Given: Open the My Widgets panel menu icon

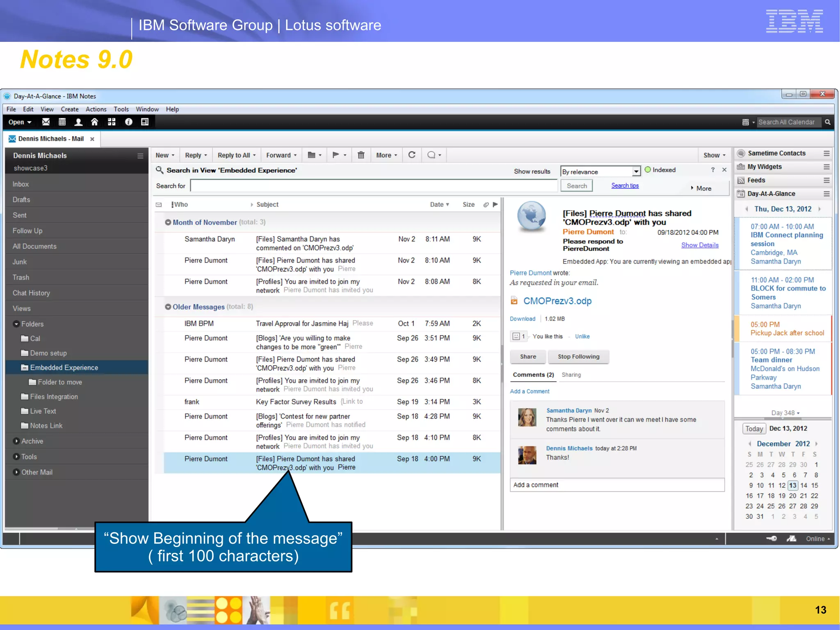Looking at the screenshot, I should 826,167.
